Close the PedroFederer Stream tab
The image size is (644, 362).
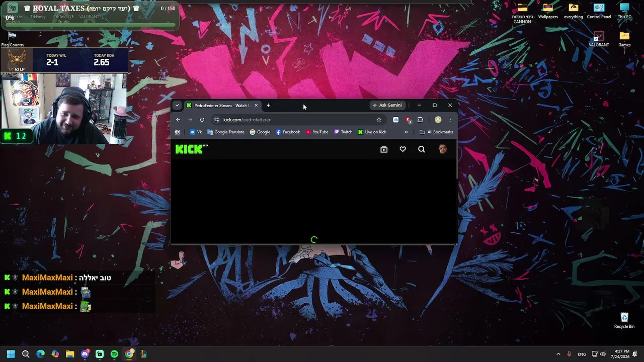pos(256,106)
